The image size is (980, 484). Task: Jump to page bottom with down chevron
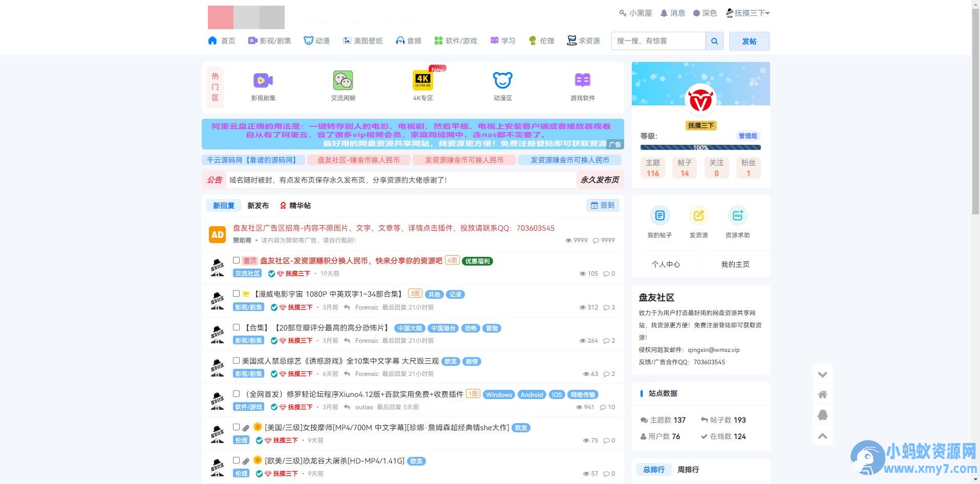tap(822, 375)
